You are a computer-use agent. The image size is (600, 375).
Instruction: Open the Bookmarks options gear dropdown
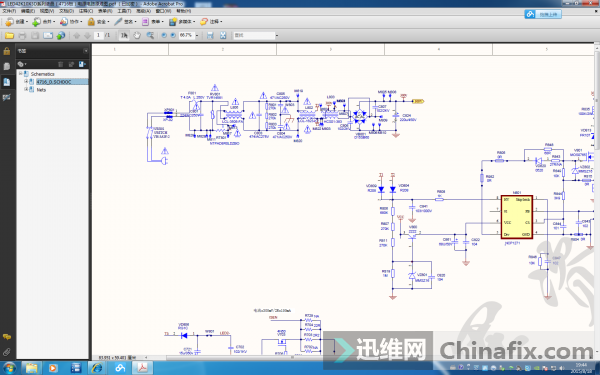22,64
